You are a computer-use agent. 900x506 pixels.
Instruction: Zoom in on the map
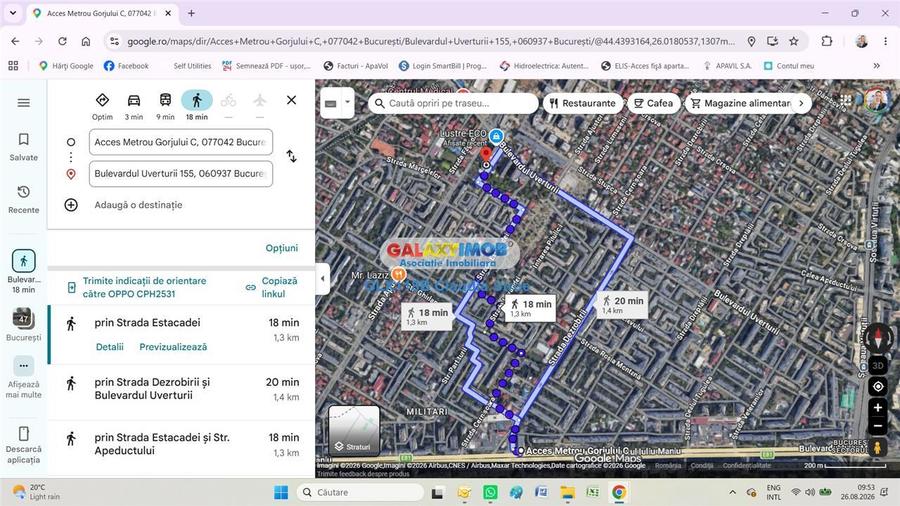pos(878,407)
